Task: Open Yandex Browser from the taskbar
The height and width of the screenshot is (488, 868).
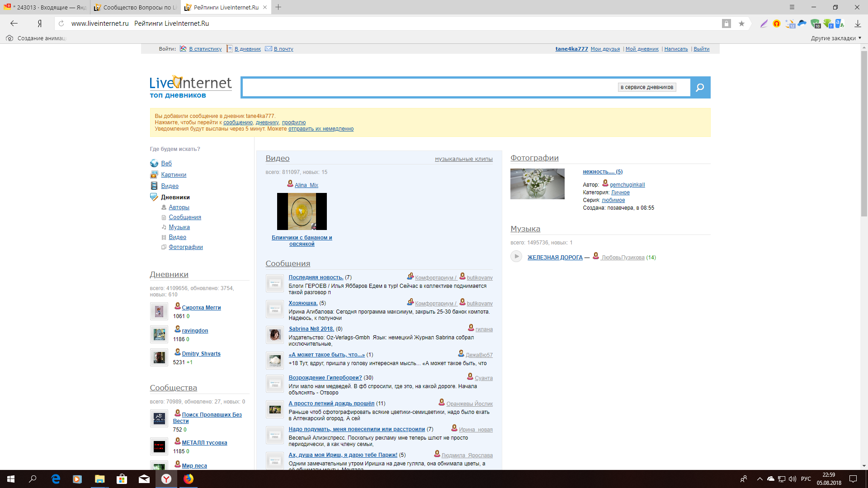Action: [x=166, y=479]
